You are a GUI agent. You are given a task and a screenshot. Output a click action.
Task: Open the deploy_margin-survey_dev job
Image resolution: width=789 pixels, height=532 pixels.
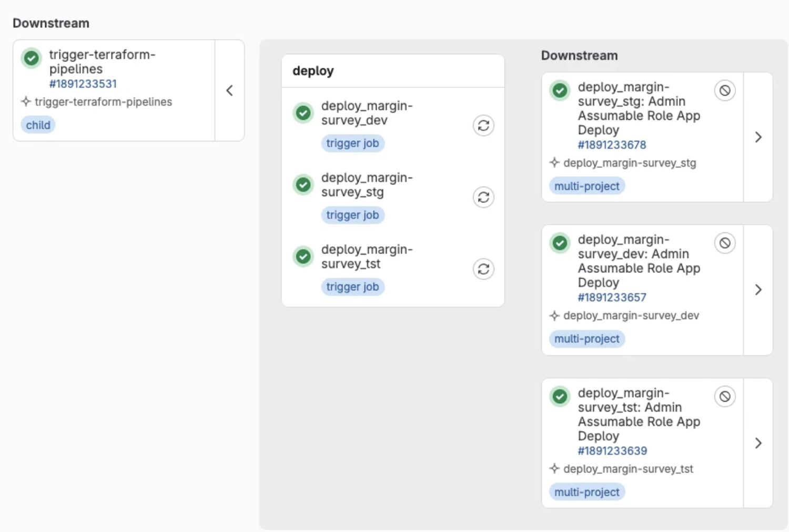(x=367, y=113)
